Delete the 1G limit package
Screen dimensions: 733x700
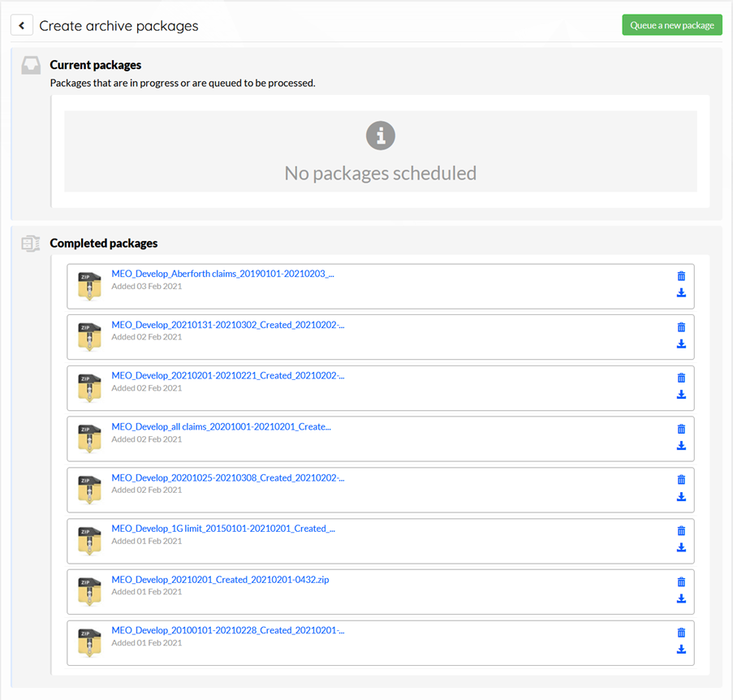pos(681,531)
